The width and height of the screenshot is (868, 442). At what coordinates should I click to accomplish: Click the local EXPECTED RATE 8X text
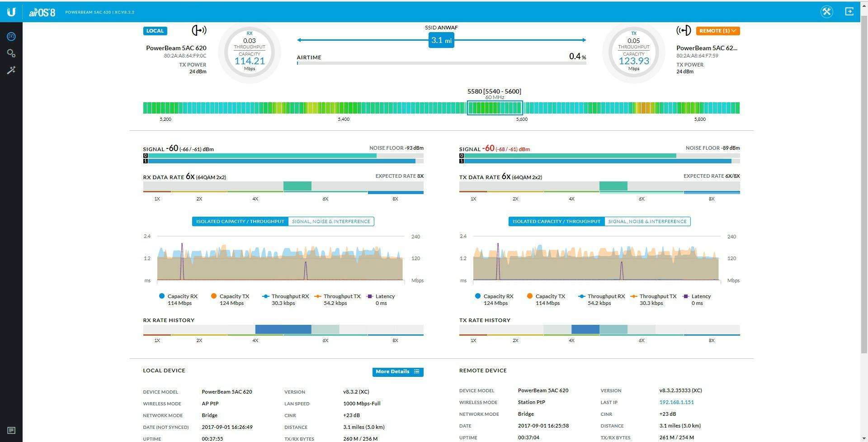400,176
